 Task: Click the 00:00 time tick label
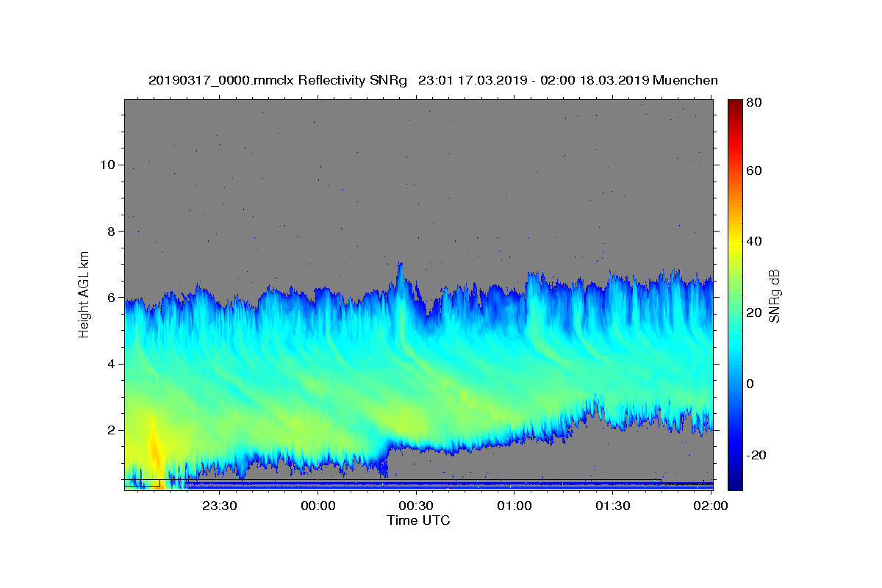pyautogui.click(x=318, y=506)
